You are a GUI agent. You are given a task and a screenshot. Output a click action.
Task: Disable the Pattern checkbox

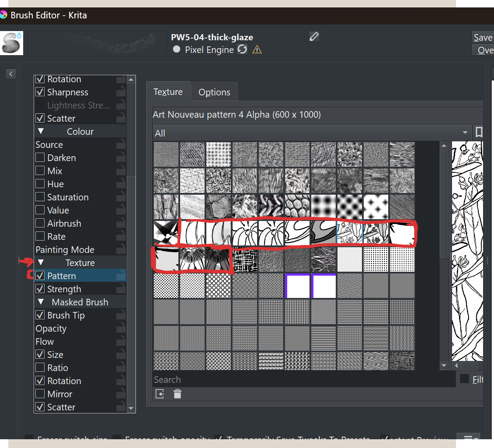tap(40, 276)
